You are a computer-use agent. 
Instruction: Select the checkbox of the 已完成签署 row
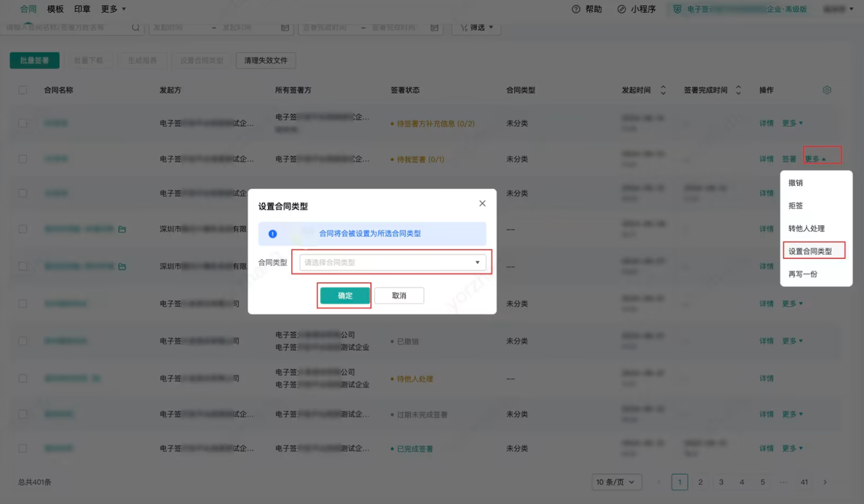coord(23,448)
